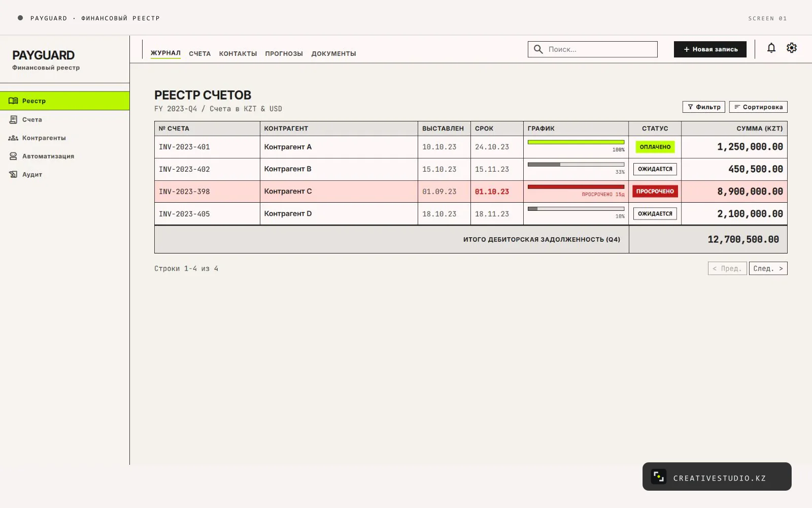This screenshot has width=812, height=508.
Task: Click ОЖИДАЕТСЯ badge for Контрагент B
Action: [655, 169]
